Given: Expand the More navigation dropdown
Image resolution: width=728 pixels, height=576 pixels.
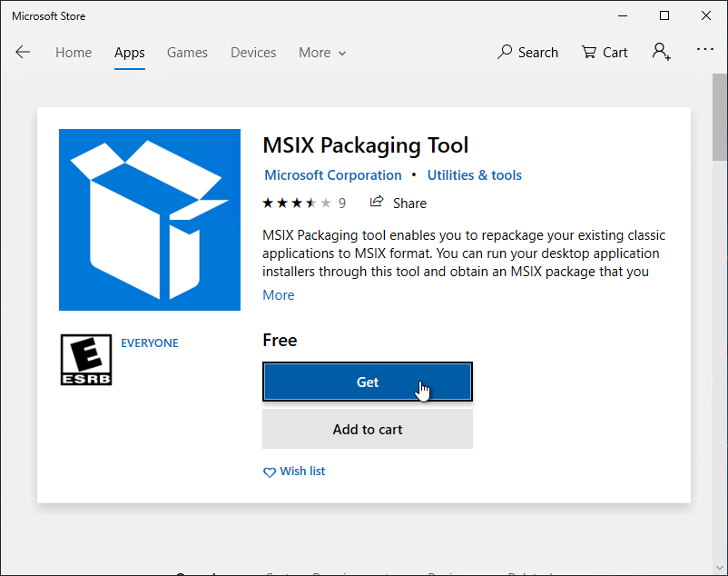Looking at the screenshot, I should pyautogui.click(x=322, y=53).
